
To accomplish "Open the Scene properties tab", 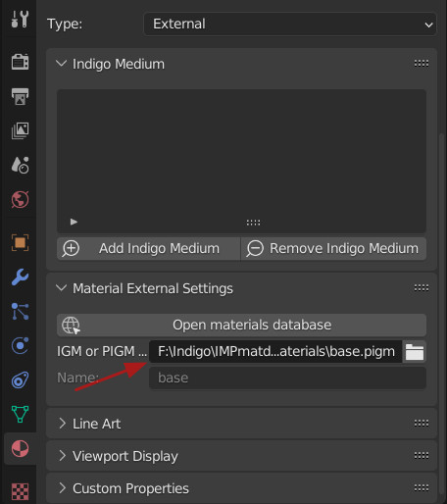I will 20,165.
